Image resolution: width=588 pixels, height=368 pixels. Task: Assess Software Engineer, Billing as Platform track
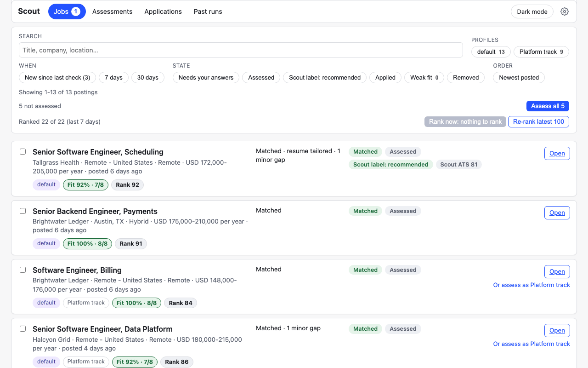pos(531,285)
